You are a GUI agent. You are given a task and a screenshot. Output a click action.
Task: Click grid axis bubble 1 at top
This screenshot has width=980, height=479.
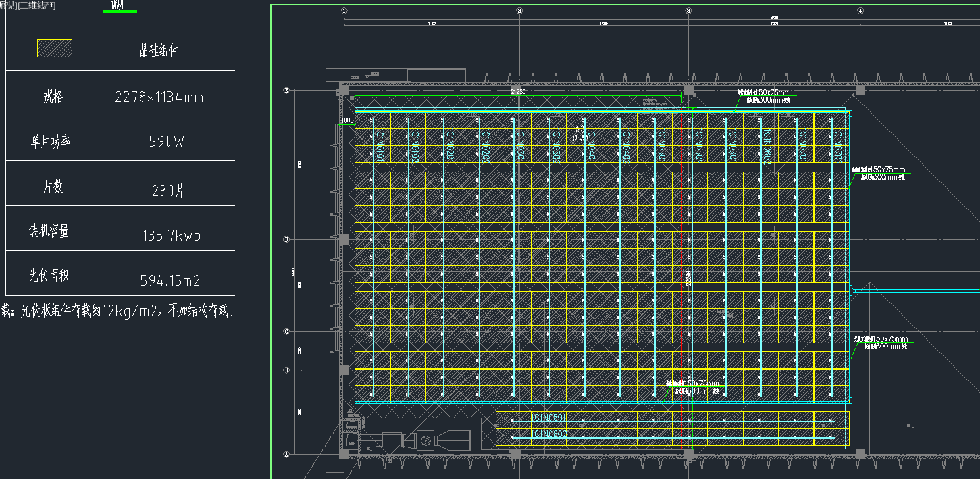(x=344, y=11)
